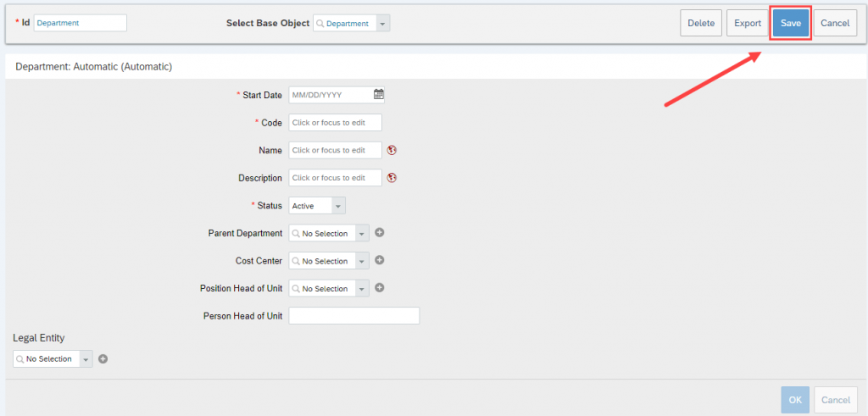Focus the Code input field
The width and height of the screenshot is (868, 416).
(x=336, y=122)
